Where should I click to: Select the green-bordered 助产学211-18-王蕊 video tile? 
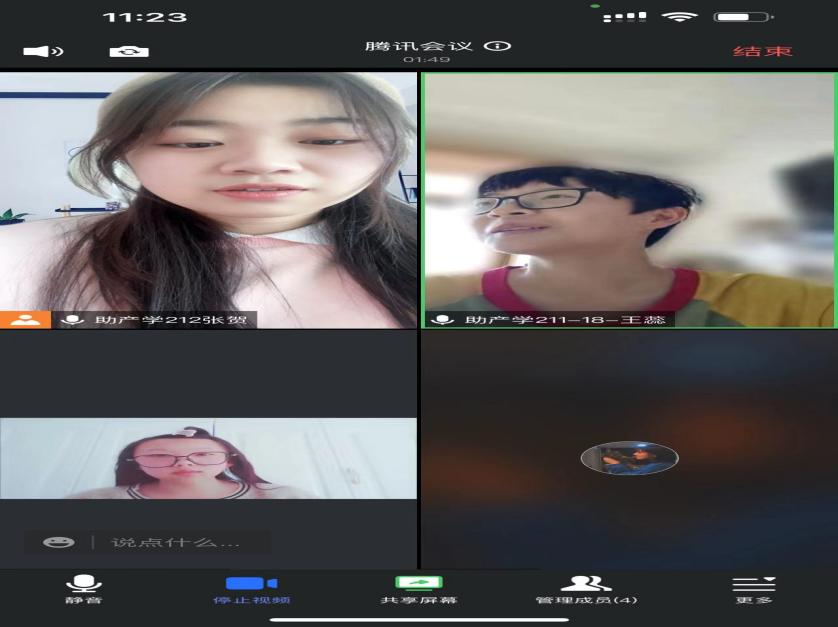628,190
